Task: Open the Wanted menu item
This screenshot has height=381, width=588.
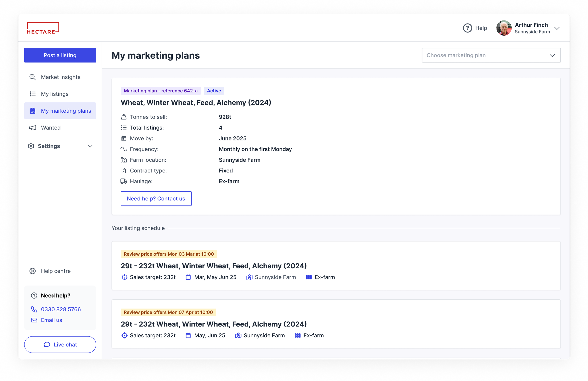Action: click(51, 128)
